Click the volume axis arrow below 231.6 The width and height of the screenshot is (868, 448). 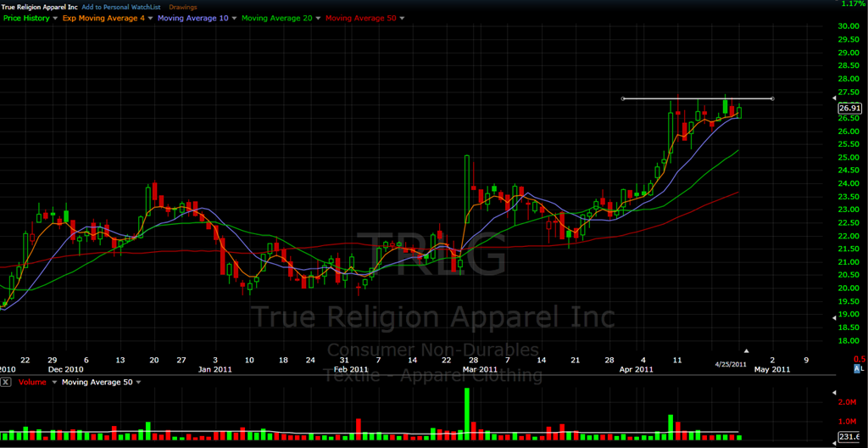tap(835, 444)
